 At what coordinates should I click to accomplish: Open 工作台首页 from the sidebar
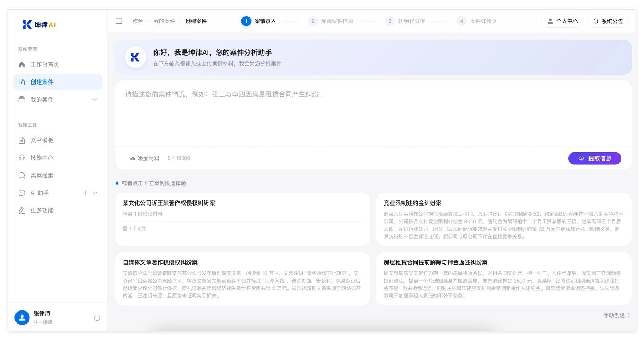click(x=58, y=64)
